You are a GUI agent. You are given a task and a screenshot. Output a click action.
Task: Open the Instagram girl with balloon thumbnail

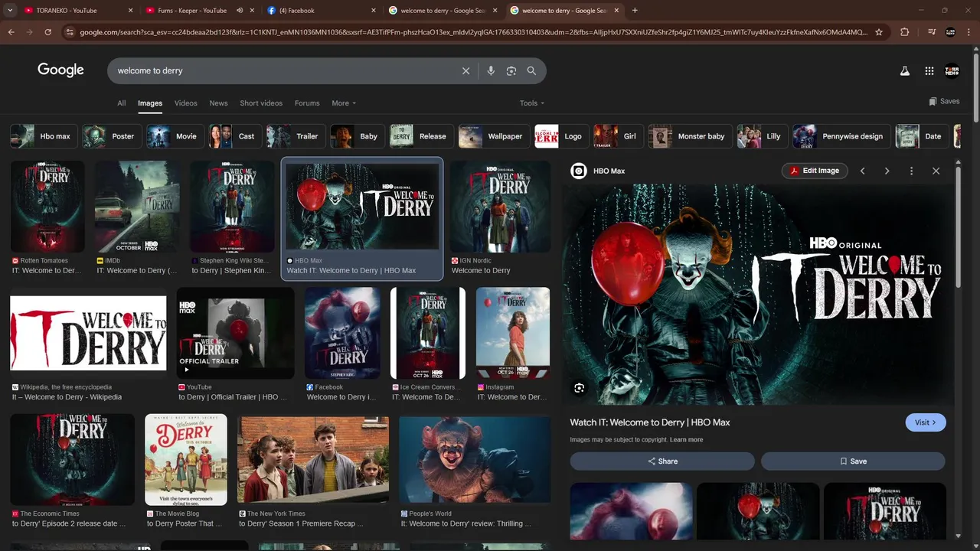coord(513,334)
